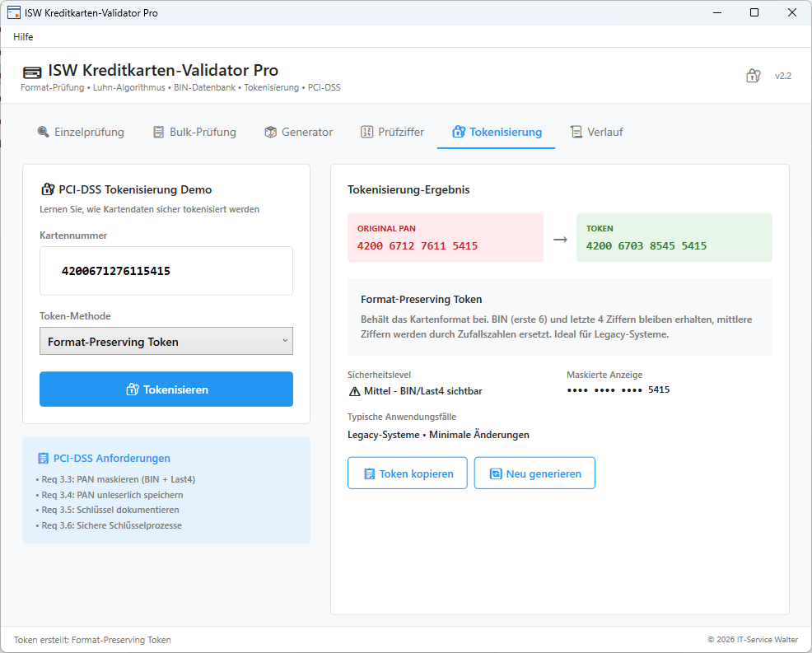Click the magnifier icon on Einzelprüfung tab
The width and height of the screenshot is (812, 653).
[x=44, y=132]
